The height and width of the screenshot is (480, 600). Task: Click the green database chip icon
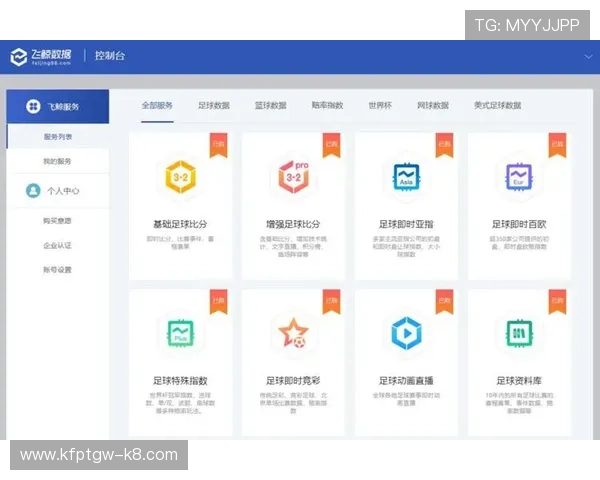tap(519, 333)
